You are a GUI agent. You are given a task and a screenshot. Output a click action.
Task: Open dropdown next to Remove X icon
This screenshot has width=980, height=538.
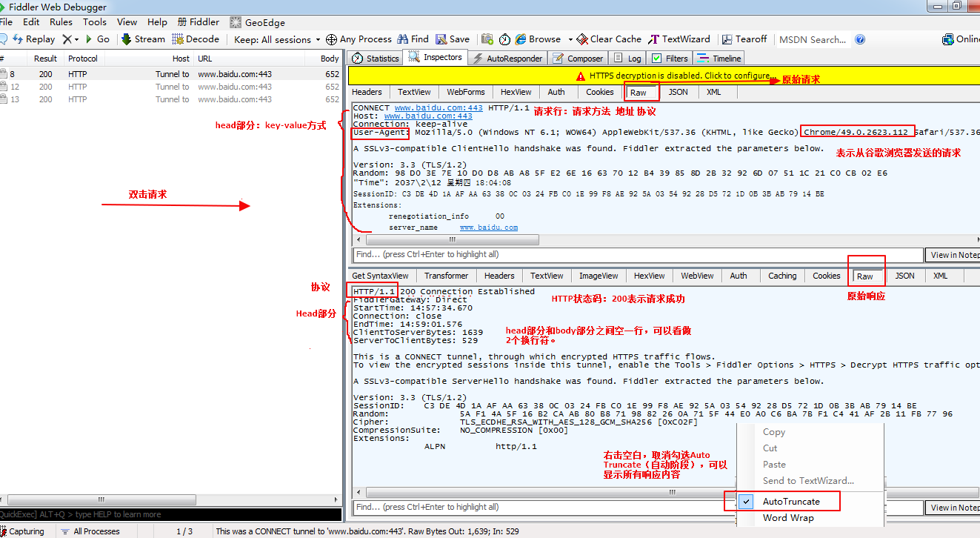(76, 40)
